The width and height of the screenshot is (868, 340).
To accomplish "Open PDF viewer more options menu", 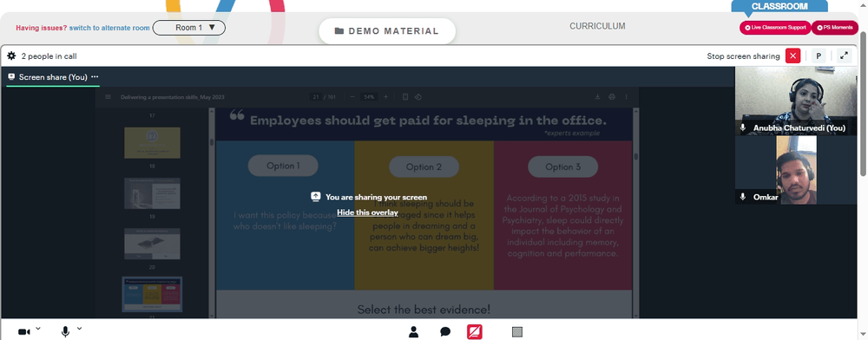I will coord(627,97).
